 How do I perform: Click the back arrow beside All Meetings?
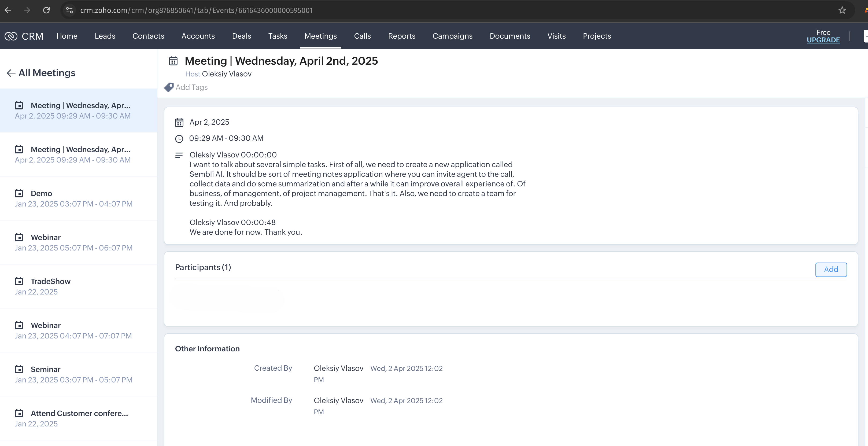point(11,73)
